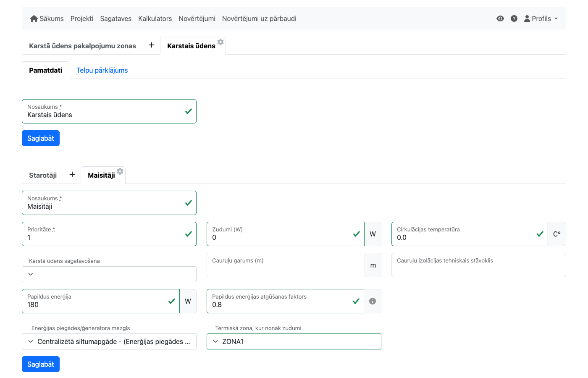Add a new Starotāji item with plus
588x378 pixels.
[72, 175]
